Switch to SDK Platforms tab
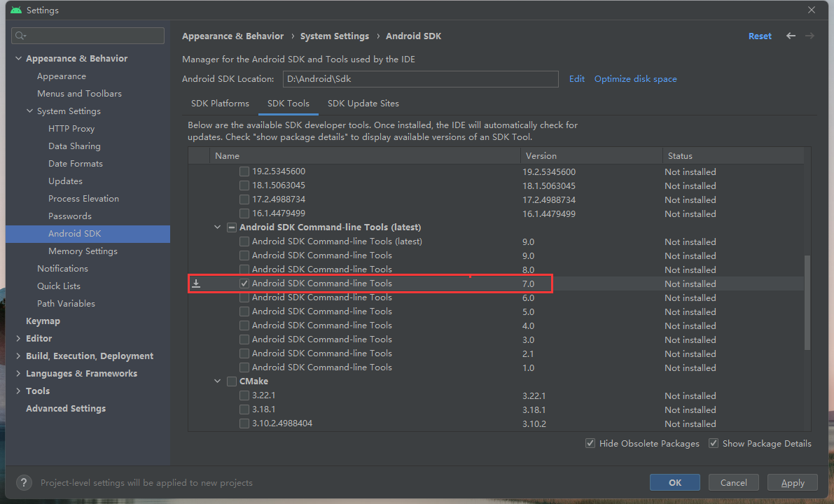Image resolution: width=834 pixels, height=504 pixels. 220,104
